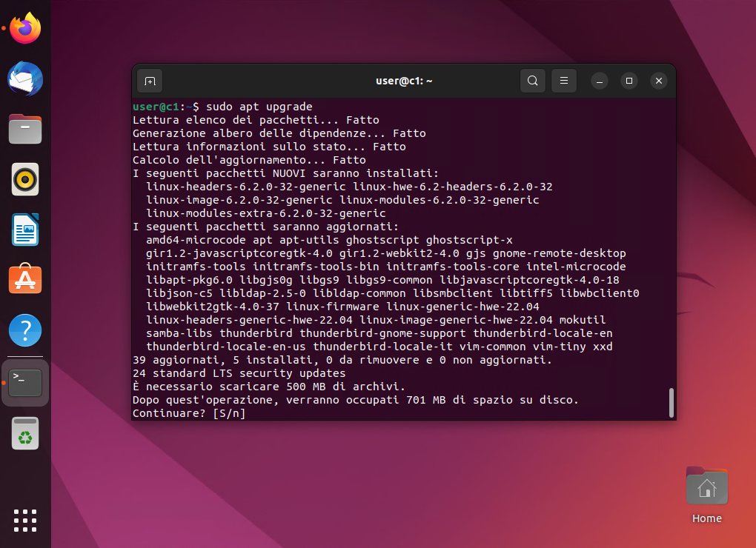Image resolution: width=756 pixels, height=548 pixels.
Task: Click '24 standard LTS security updates' line
Action: point(239,373)
